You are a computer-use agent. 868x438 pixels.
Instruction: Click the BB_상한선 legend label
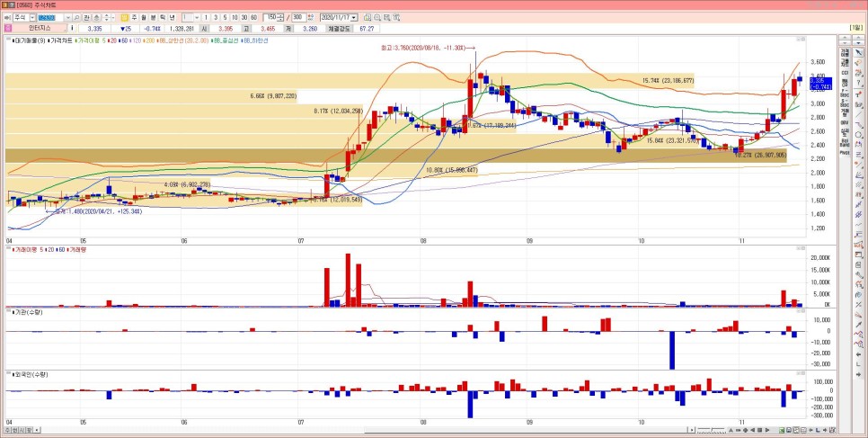[x=183, y=40]
